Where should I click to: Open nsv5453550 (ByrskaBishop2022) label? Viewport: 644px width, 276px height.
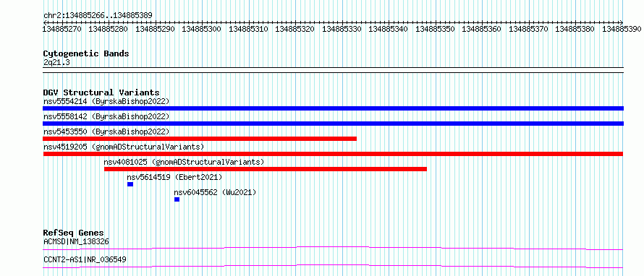tap(106, 131)
